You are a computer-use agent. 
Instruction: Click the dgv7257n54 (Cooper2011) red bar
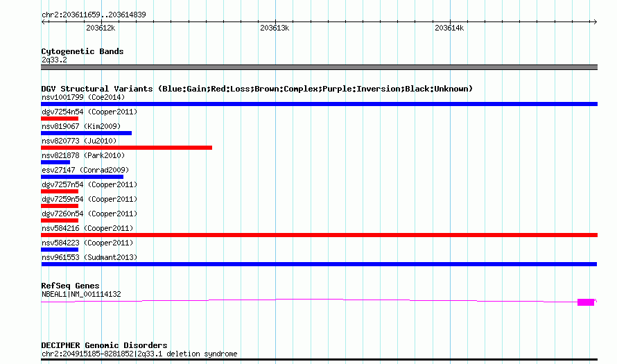[60, 191]
